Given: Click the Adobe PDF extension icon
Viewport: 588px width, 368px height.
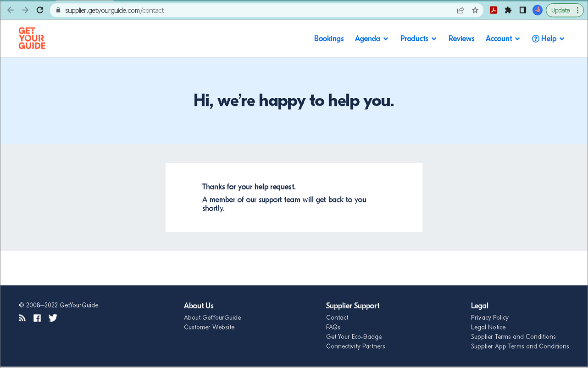Looking at the screenshot, I should coord(494,10).
